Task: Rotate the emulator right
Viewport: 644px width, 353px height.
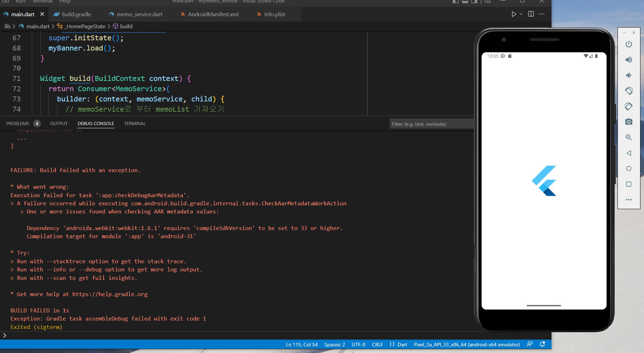Action: [628, 106]
